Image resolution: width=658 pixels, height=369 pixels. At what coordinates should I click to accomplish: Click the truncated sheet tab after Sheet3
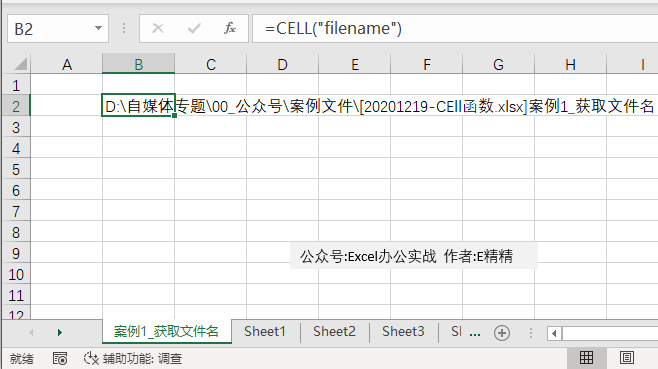(456, 332)
